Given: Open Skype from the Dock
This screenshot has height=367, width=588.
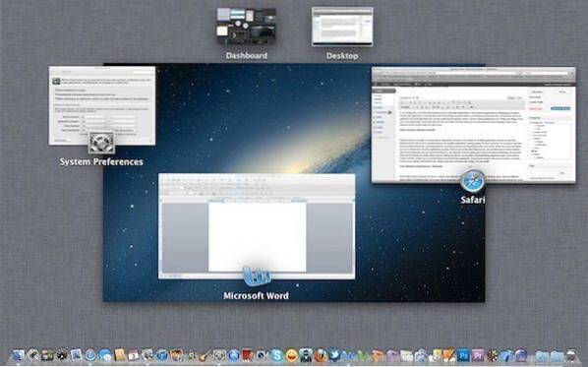Looking at the screenshot, I should (276, 355).
